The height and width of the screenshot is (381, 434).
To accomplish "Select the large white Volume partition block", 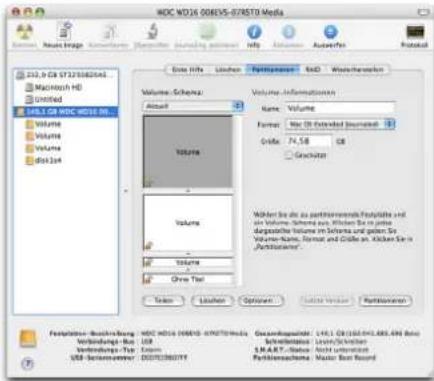I will (188, 223).
